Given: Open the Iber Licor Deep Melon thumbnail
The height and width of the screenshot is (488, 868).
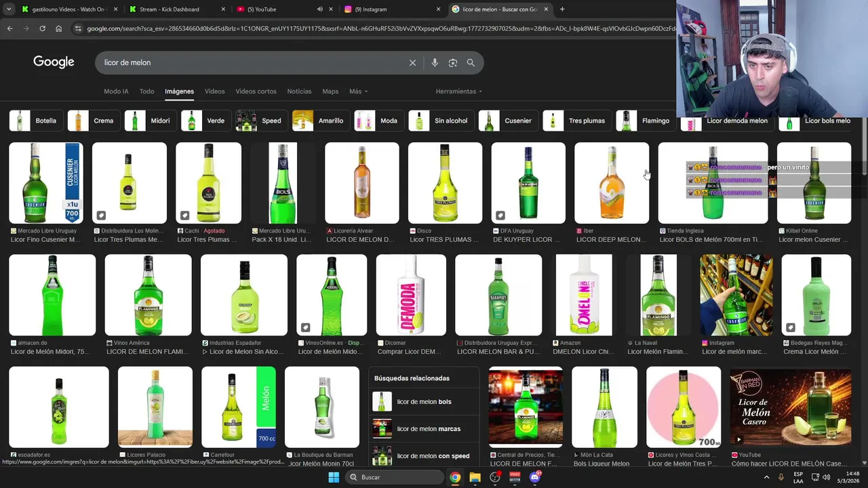Looking at the screenshot, I should [612, 183].
